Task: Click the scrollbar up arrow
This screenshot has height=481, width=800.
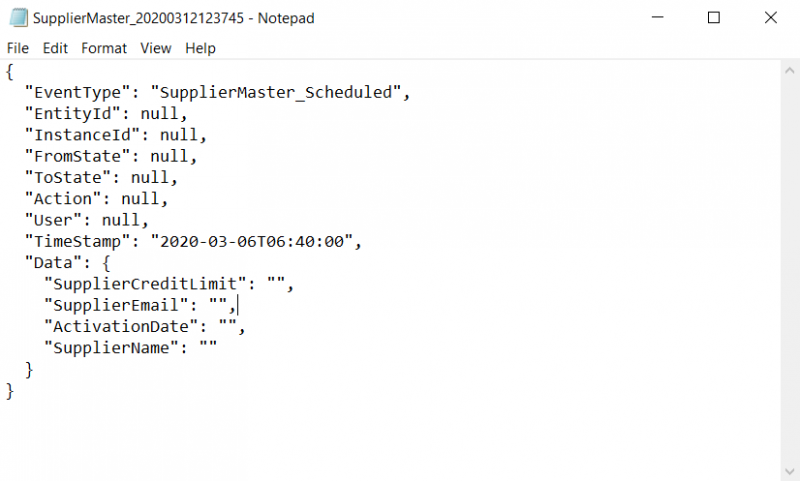Action: pyautogui.click(x=790, y=71)
